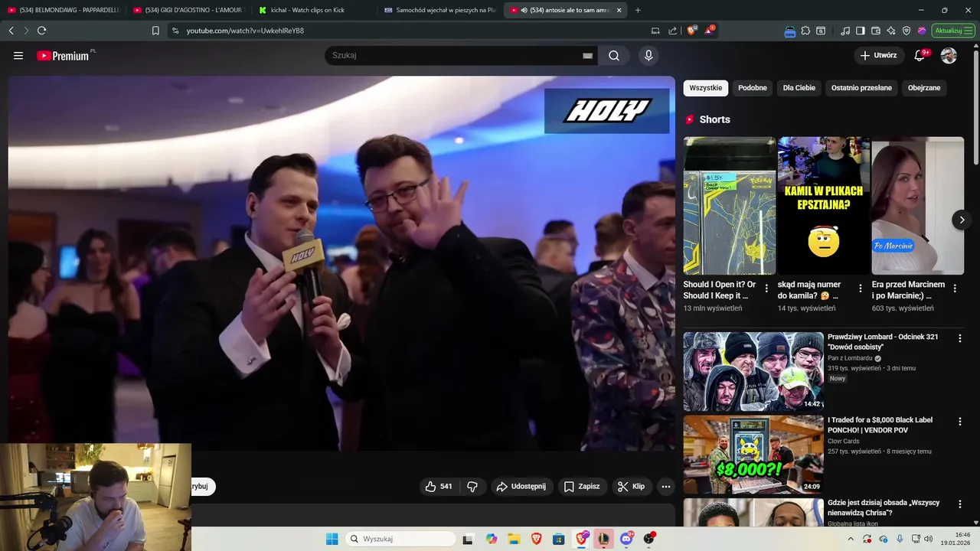
Task: Select the 'Podobne' filter chip
Action: click(753, 88)
